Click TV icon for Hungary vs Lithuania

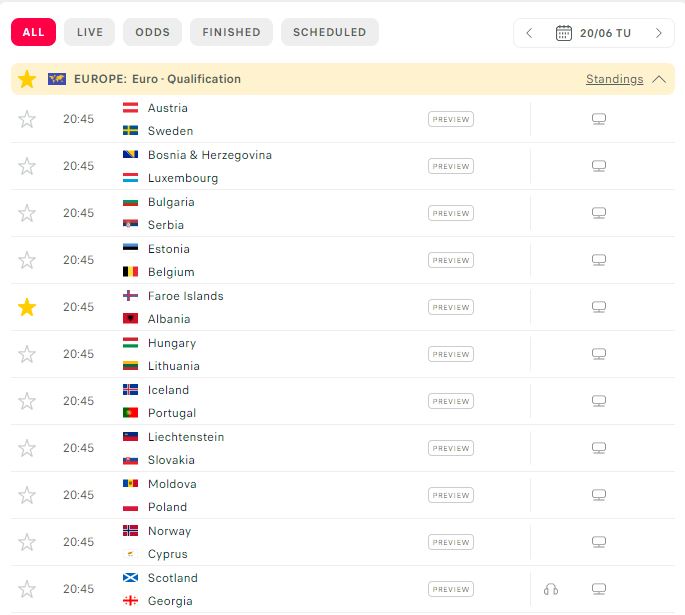[x=599, y=354]
